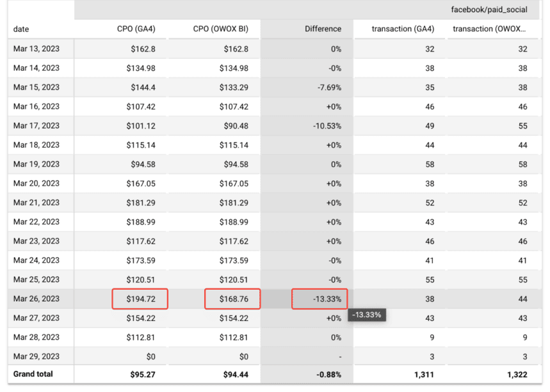Image resolution: width=550 pixels, height=392 pixels.
Task: Select the $101.12 CPO (GA4) value
Action: pos(141,126)
